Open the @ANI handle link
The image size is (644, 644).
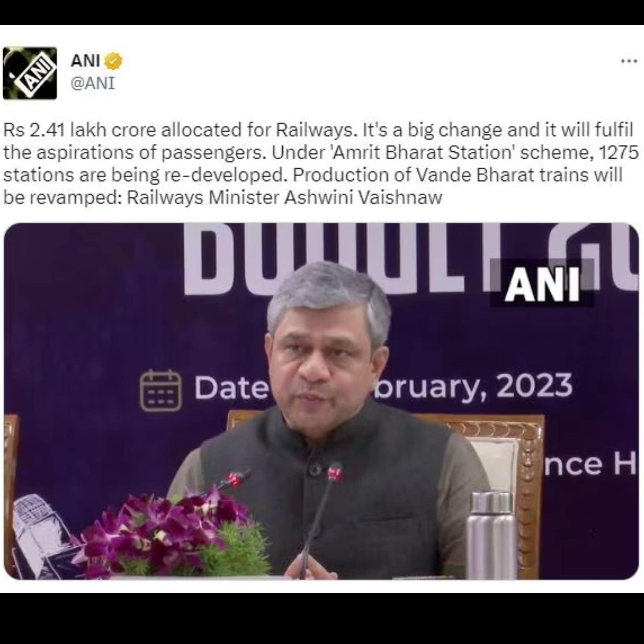93,83
